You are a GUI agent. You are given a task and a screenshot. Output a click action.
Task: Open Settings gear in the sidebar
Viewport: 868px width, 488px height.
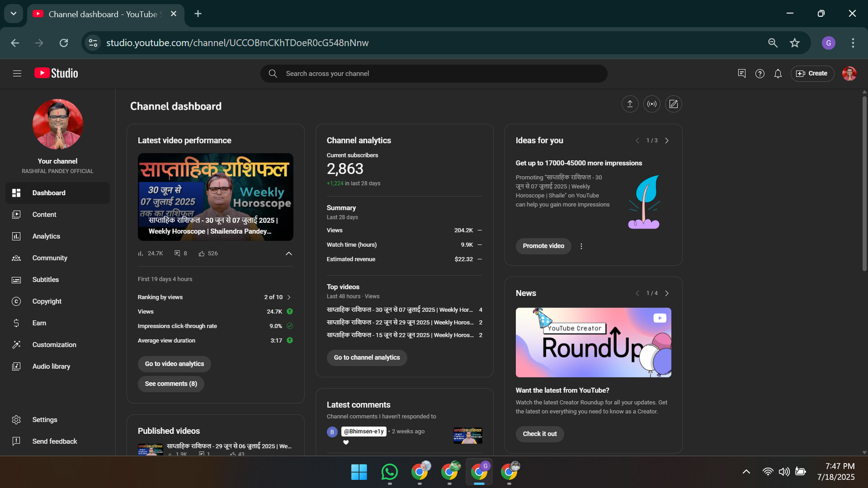coord(58,420)
